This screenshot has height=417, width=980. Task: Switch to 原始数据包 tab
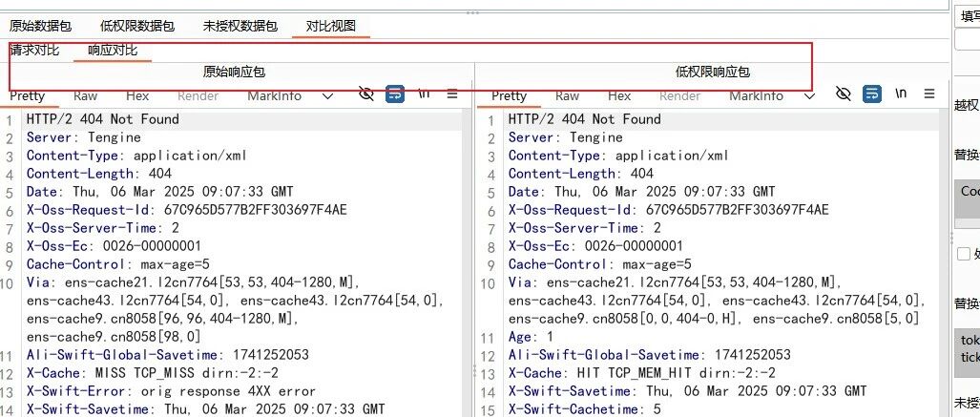coord(41,27)
